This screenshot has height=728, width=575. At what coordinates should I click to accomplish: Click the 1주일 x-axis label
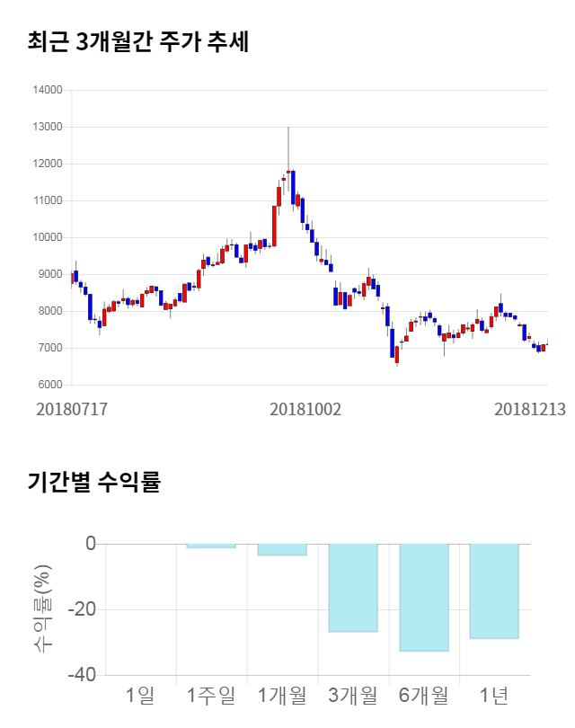click(x=211, y=695)
